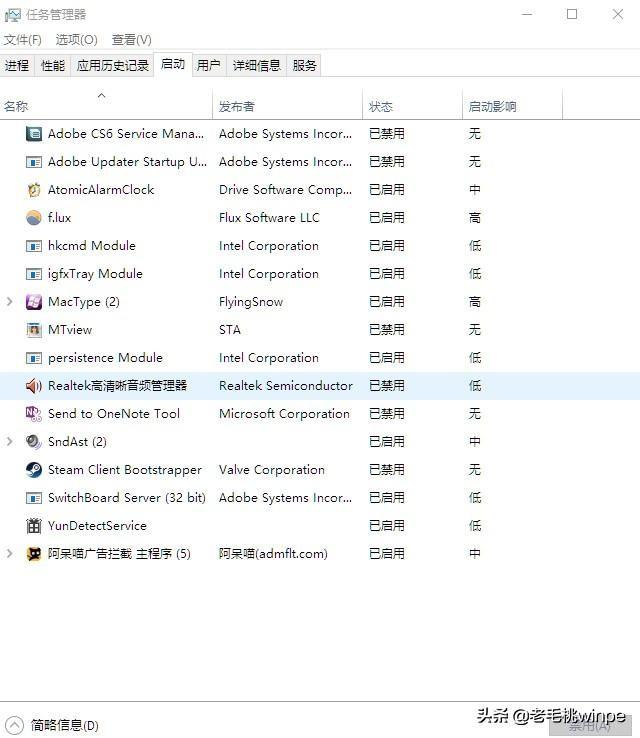Select the AtomicAlarmClock icon
Viewport: 640px width, 738px height.
(34, 190)
